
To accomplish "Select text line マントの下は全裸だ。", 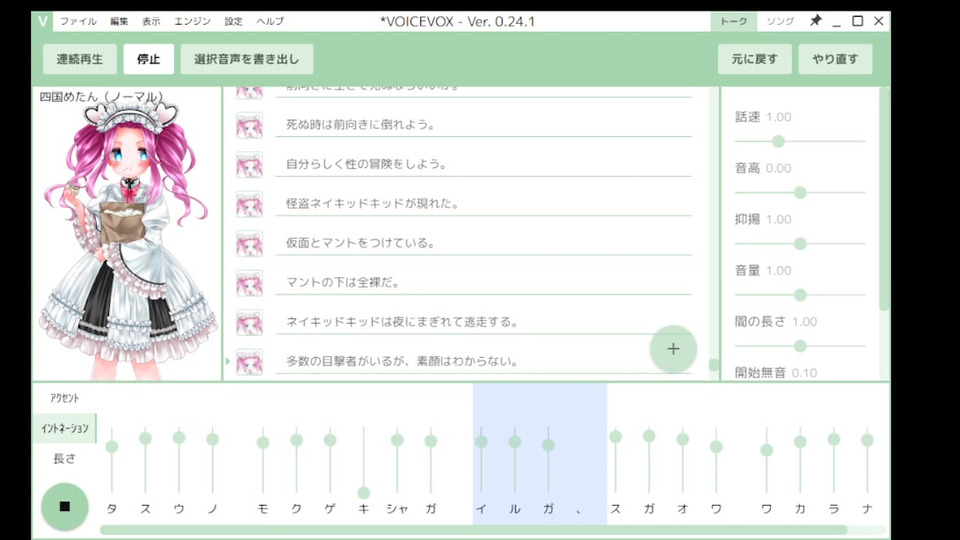I will tap(484, 282).
